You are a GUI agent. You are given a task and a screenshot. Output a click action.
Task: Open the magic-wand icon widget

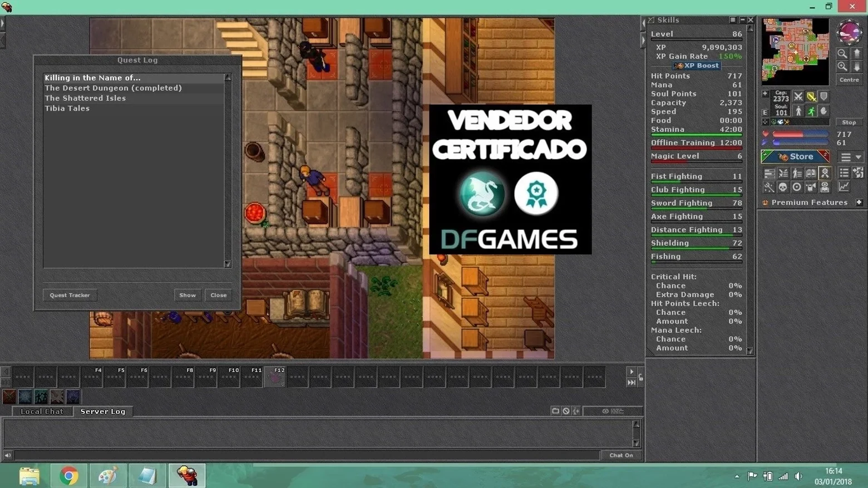click(x=769, y=187)
